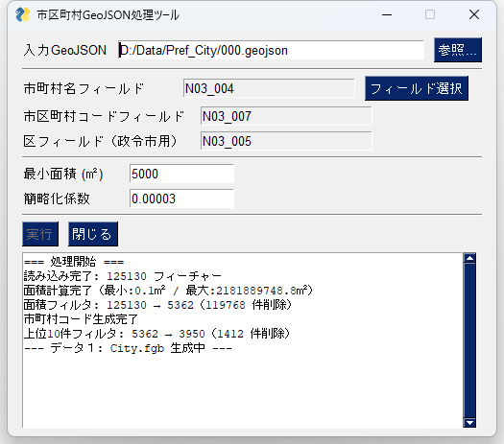The width and height of the screenshot is (504, 444).
Task: Click the log line 面積計算完了
Action: point(168,291)
